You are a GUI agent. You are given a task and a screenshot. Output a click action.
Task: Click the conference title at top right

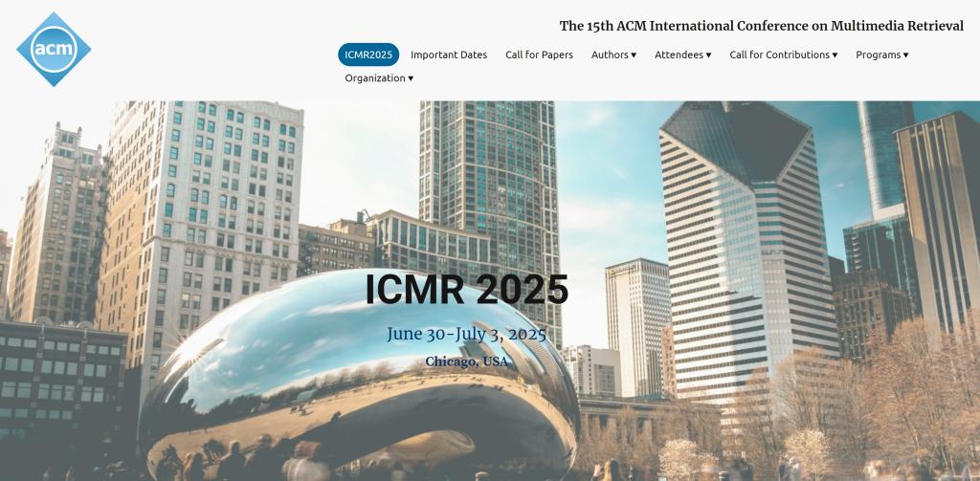(x=762, y=26)
